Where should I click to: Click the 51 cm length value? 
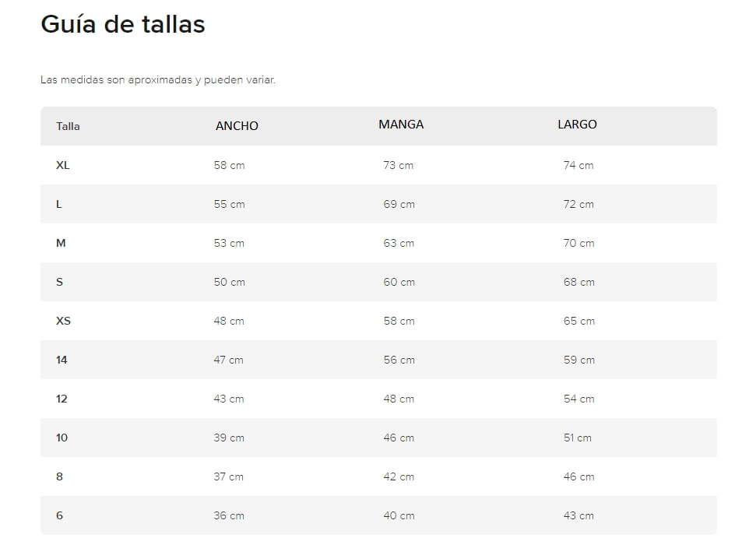click(577, 438)
